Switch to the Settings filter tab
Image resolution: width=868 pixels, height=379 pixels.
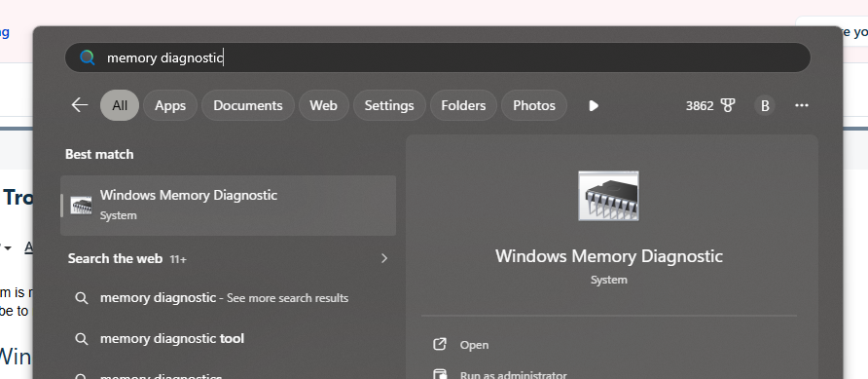(389, 105)
